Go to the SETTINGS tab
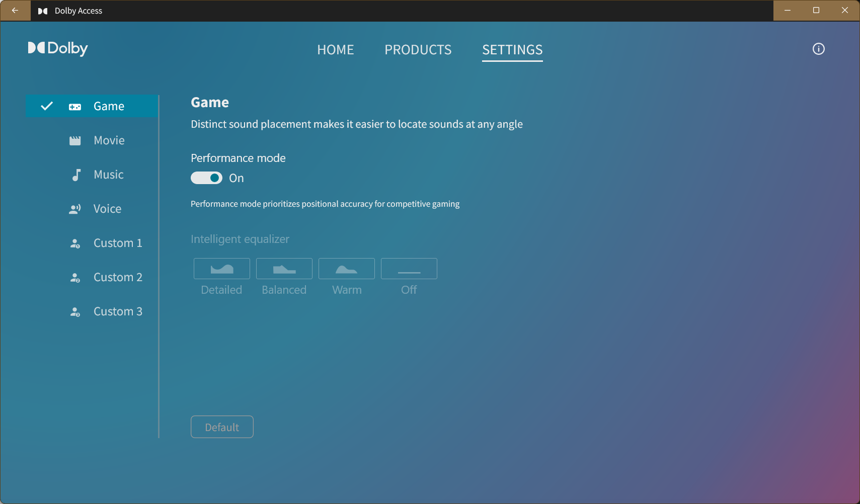Screen dimensions: 860x504 coord(512,50)
